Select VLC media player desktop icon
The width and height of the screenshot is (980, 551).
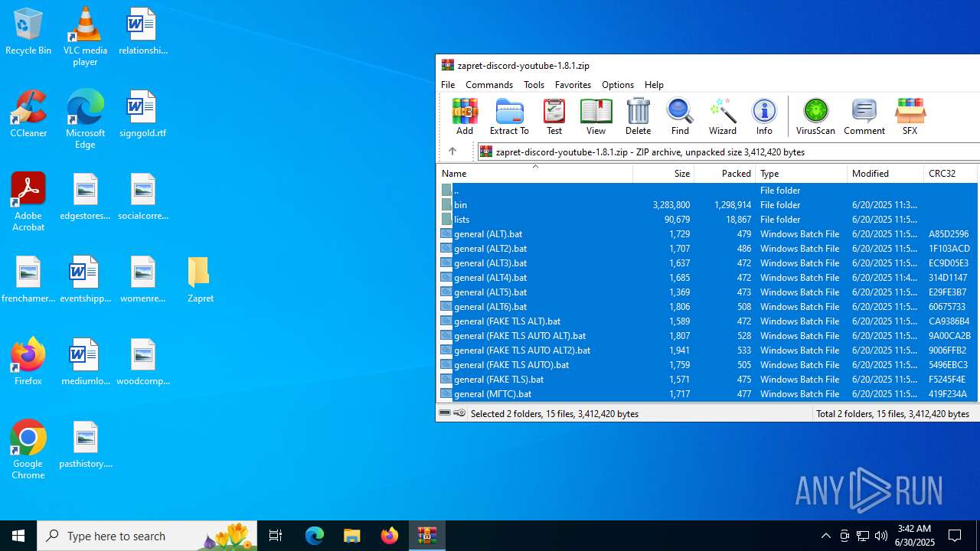pos(85,36)
